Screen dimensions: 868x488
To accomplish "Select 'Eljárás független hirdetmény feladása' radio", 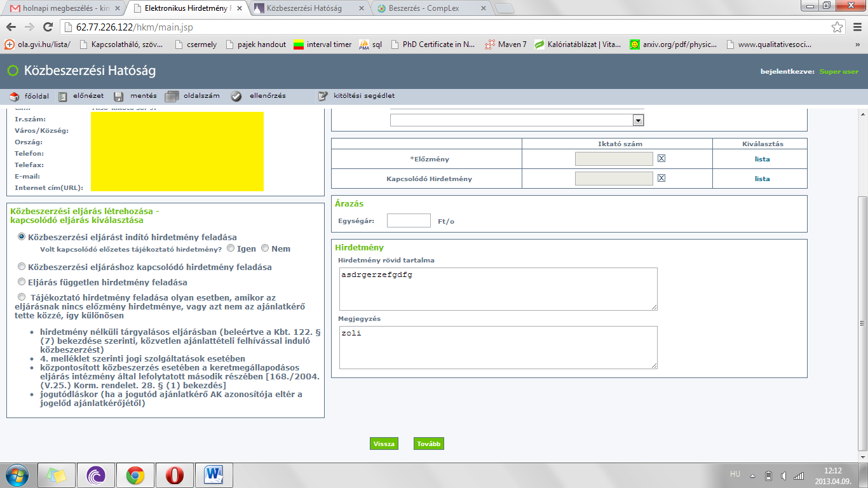I will pos(22,281).
